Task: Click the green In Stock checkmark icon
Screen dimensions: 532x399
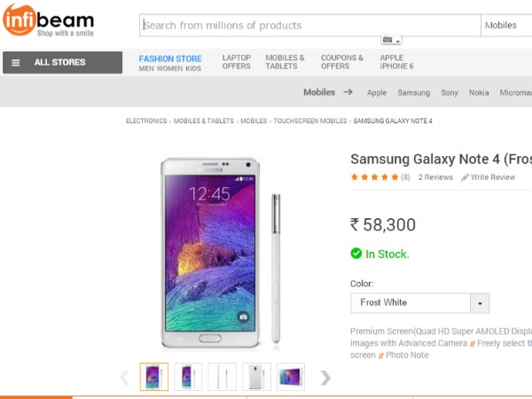Action: 356,254
